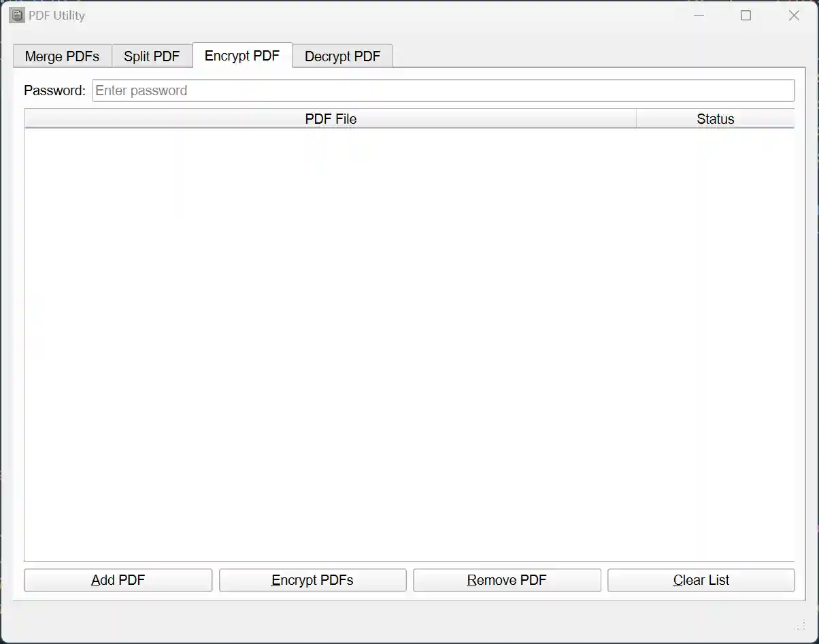
Task: Click the Password label
Action: pos(54,90)
